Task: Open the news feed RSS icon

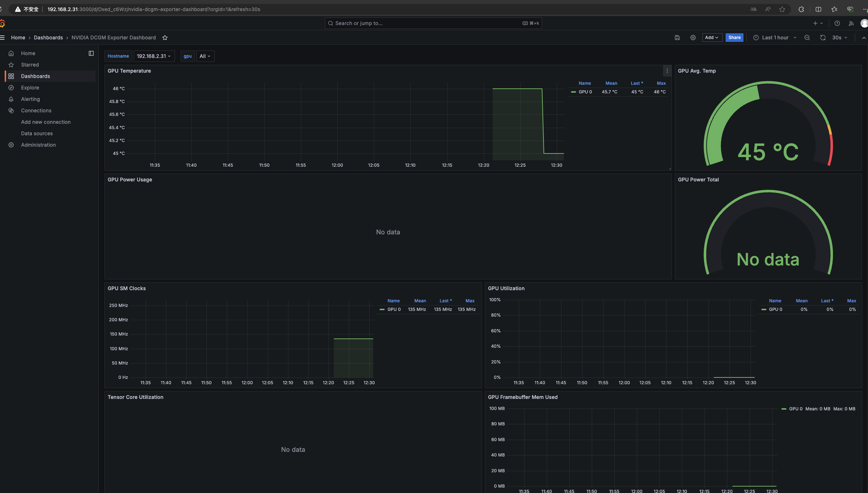Action: [x=851, y=23]
